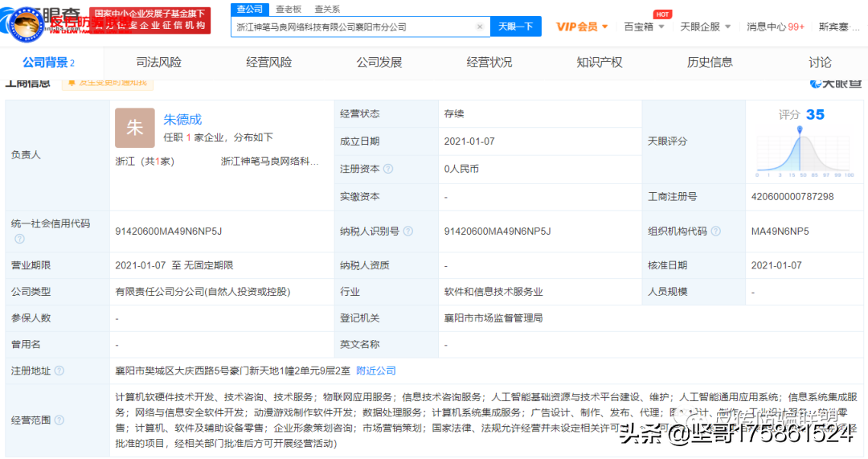Click 注册资本 value 0人民币
The height and width of the screenshot is (459, 868).
pyautogui.click(x=461, y=169)
